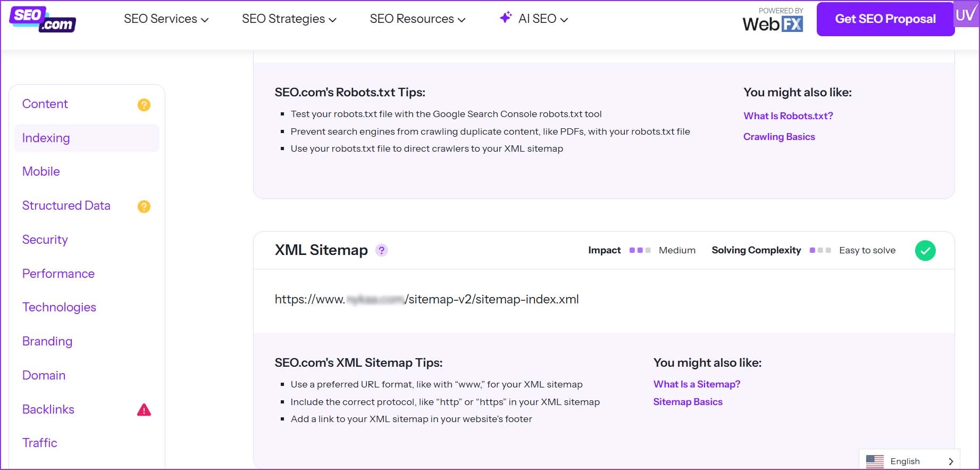This screenshot has height=470, width=980.
Task: Expand the SEO Services dropdown
Action: 166,19
